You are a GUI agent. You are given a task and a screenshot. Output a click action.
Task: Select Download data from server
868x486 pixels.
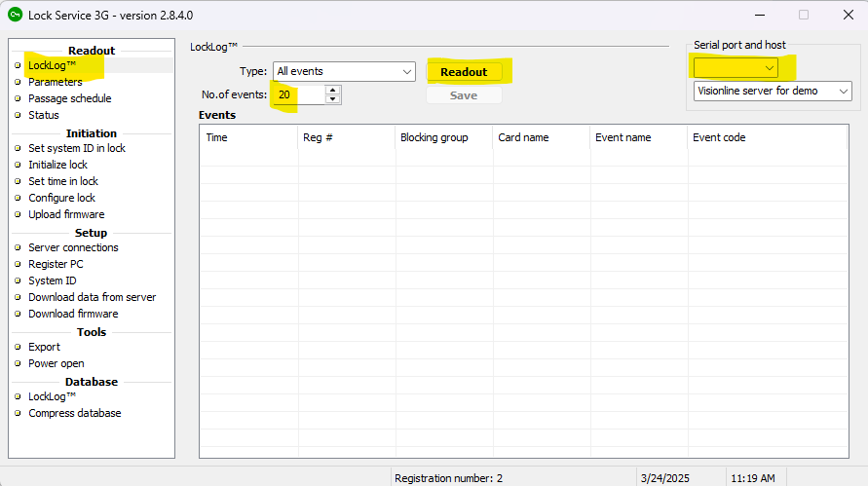tap(93, 297)
